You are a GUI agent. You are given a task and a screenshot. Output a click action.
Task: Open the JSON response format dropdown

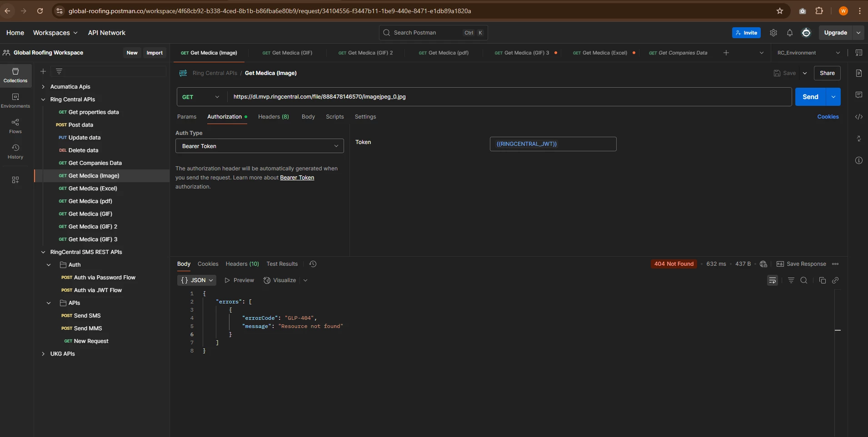tap(197, 280)
